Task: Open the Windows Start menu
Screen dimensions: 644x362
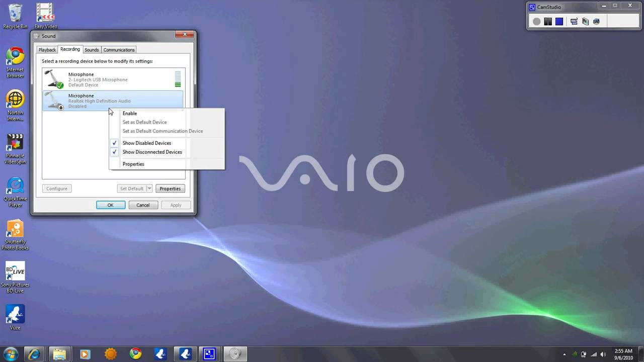Action: (x=11, y=353)
